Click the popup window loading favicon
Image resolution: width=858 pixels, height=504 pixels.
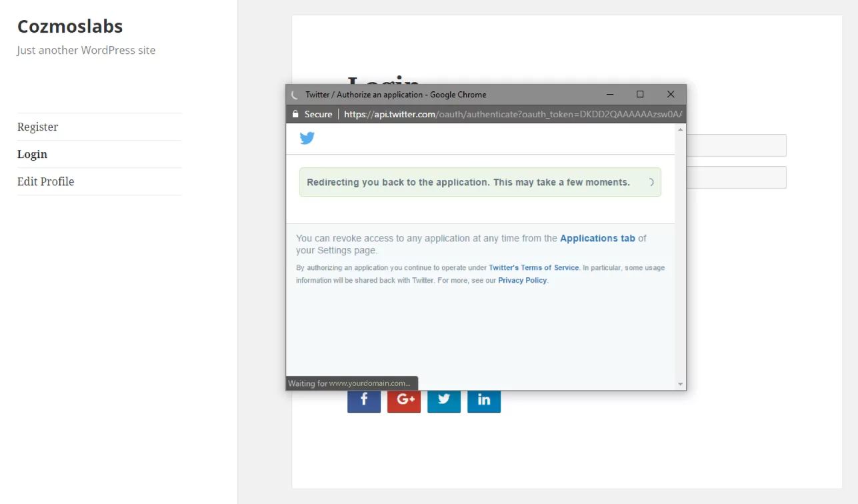295,95
